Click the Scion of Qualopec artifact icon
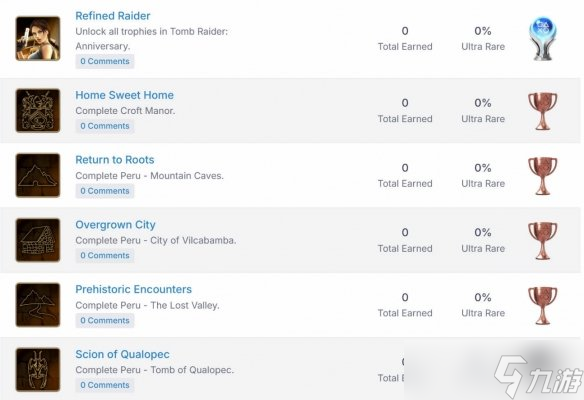This screenshot has width=584, height=400. (x=38, y=370)
